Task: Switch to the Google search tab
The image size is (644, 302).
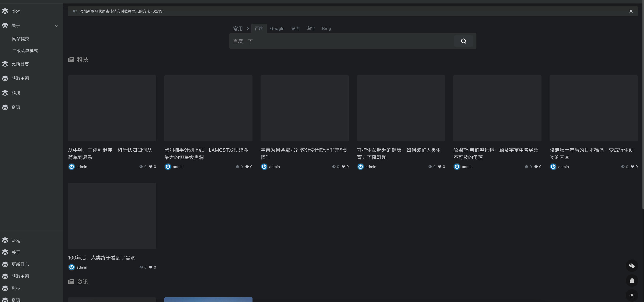Action: coord(277,29)
